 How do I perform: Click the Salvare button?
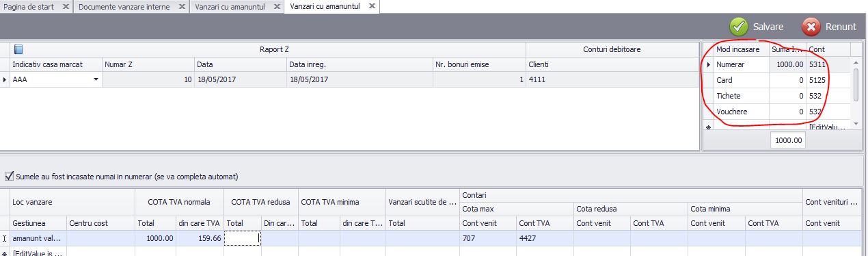(757, 27)
